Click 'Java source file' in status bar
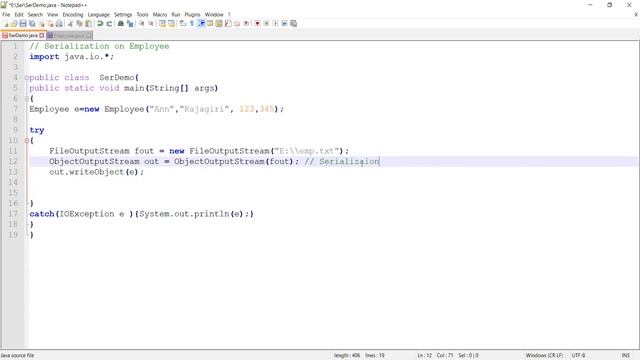Viewport: 640px width, 360px height. (x=17, y=356)
